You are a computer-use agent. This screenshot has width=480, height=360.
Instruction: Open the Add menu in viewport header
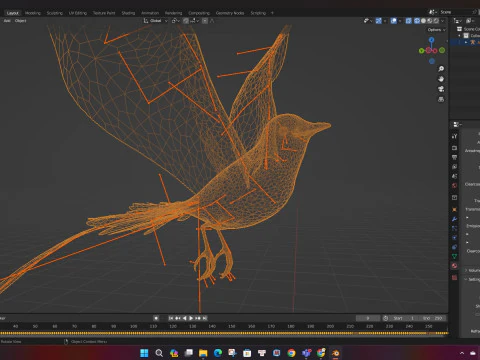coord(7,21)
